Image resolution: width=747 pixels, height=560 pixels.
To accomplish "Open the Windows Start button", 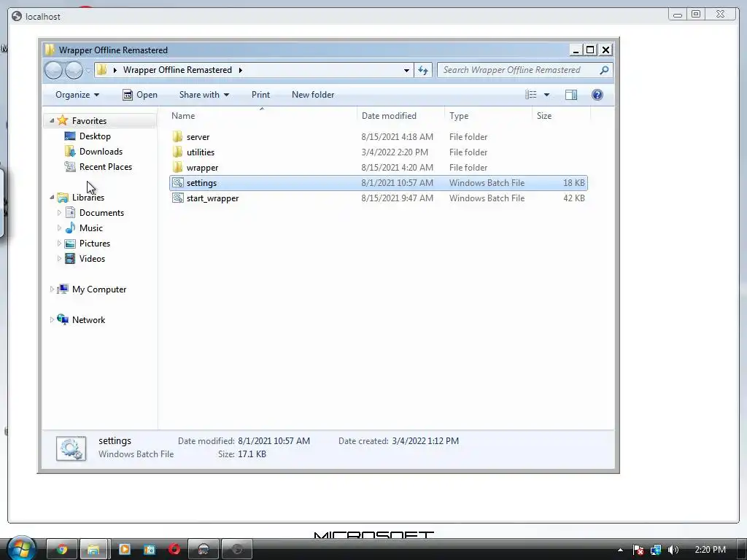I will (x=21, y=549).
